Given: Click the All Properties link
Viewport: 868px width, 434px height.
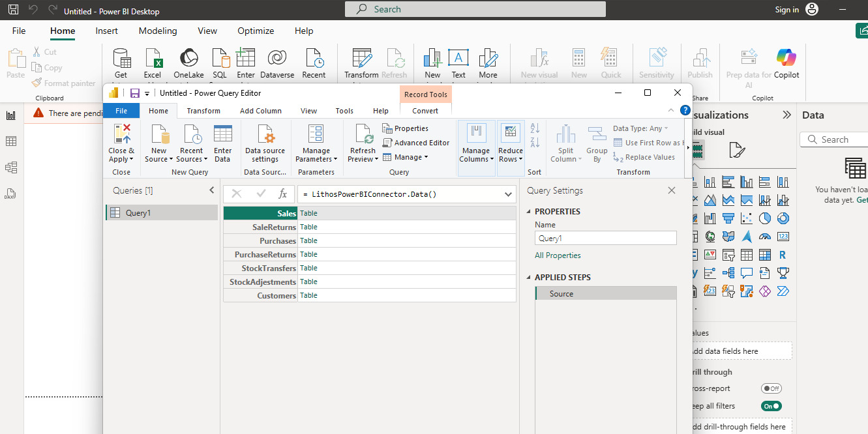Looking at the screenshot, I should 558,255.
